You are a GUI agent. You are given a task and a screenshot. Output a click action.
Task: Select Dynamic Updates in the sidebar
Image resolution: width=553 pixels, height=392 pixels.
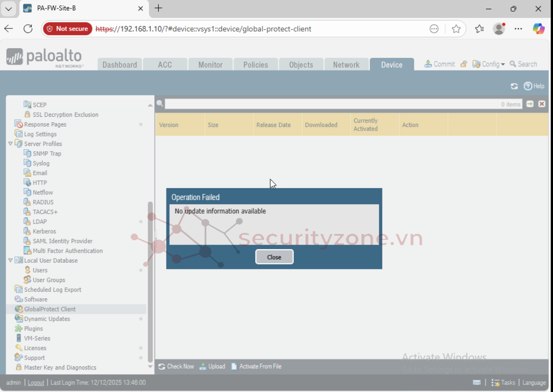click(47, 319)
